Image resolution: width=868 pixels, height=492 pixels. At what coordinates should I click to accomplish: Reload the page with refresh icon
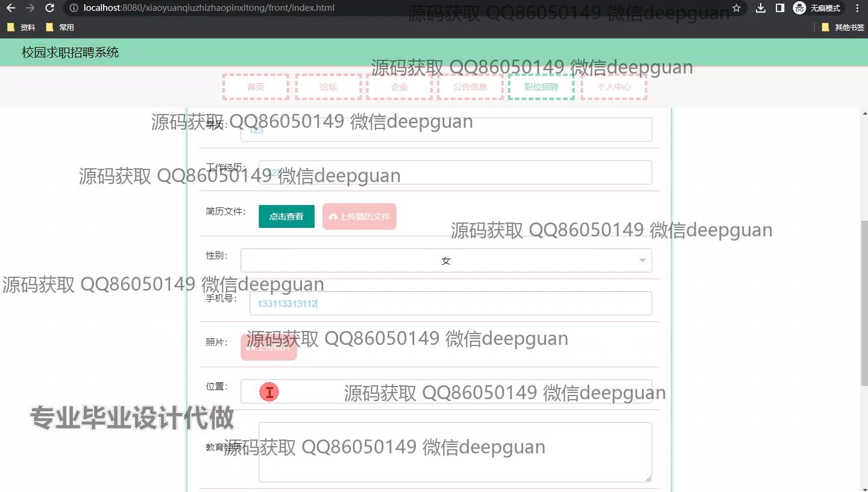(x=50, y=8)
